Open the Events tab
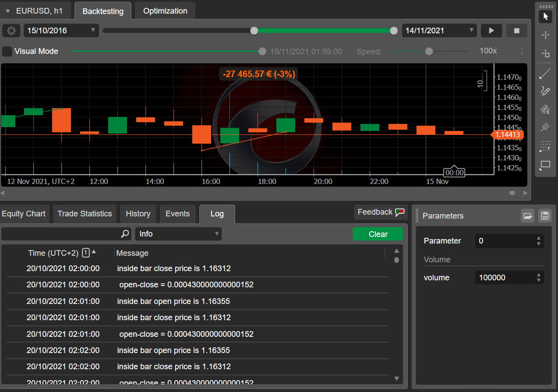The width and height of the screenshot is (558, 392). (177, 214)
